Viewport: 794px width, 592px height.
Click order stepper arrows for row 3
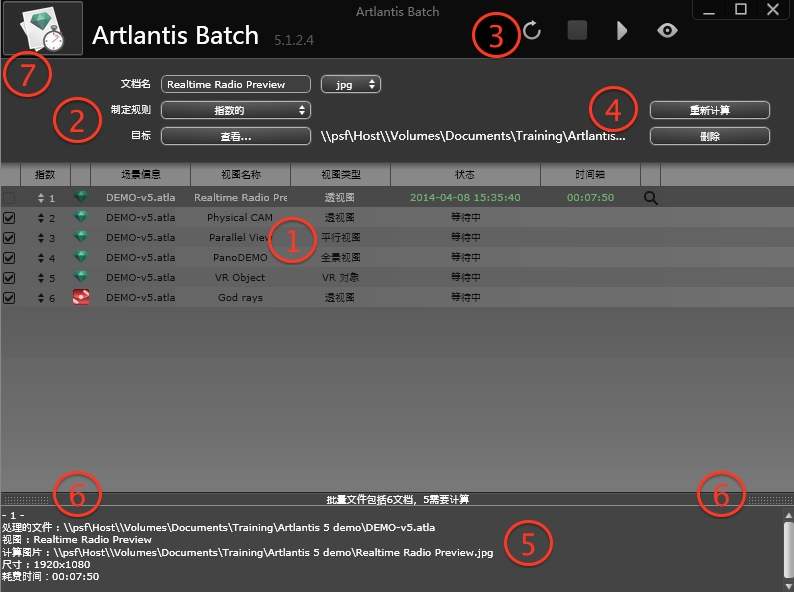pos(41,238)
